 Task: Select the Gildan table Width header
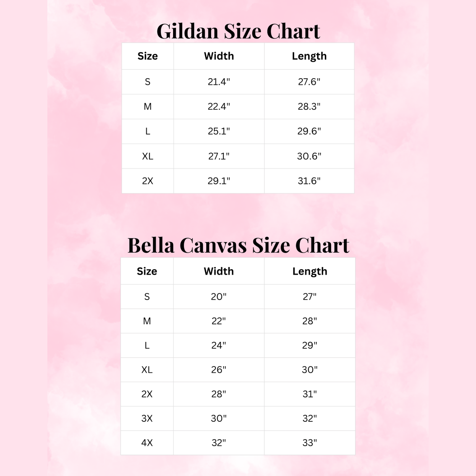click(219, 56)
